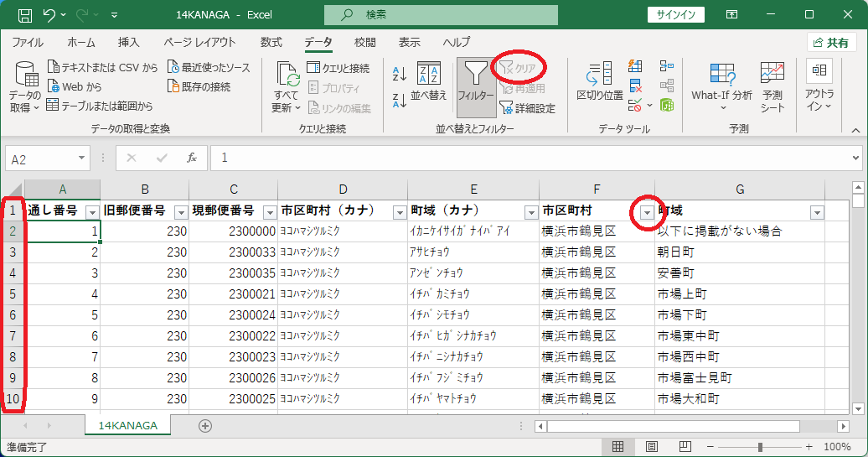Click the Name Box showing A2
Image resolution: width=868 pixels, height=457 pixels.
[x=41, y=159]
